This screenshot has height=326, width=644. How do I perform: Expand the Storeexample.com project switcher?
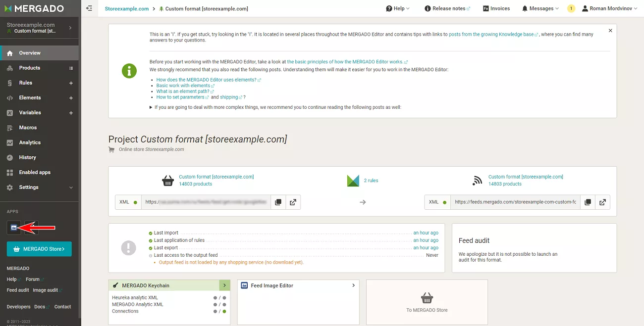[39, 28]
